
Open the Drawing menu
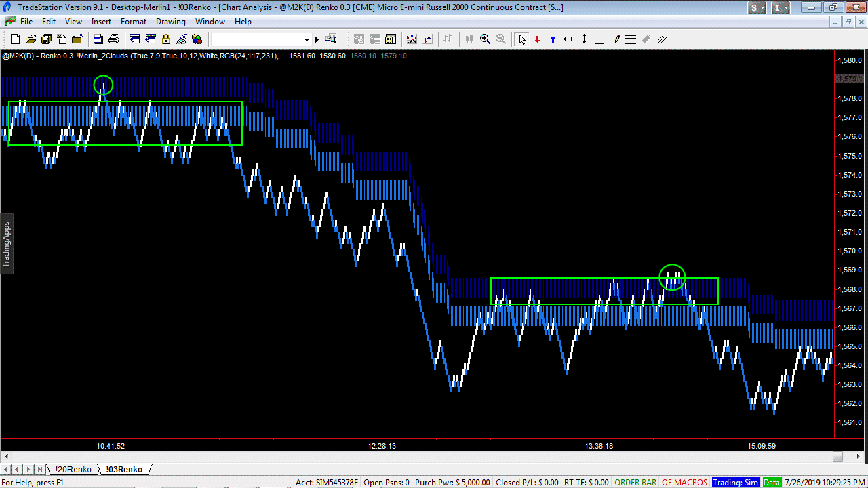[x=171, y=22]
